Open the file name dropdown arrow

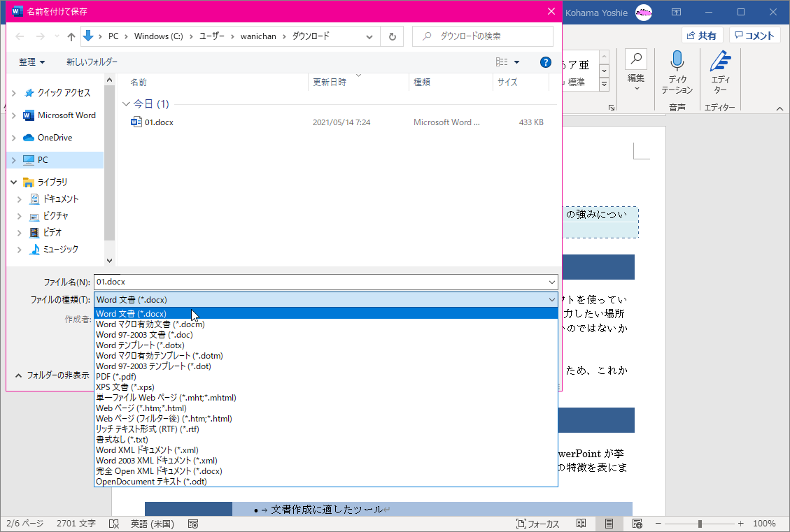click(x=551, y=282)
